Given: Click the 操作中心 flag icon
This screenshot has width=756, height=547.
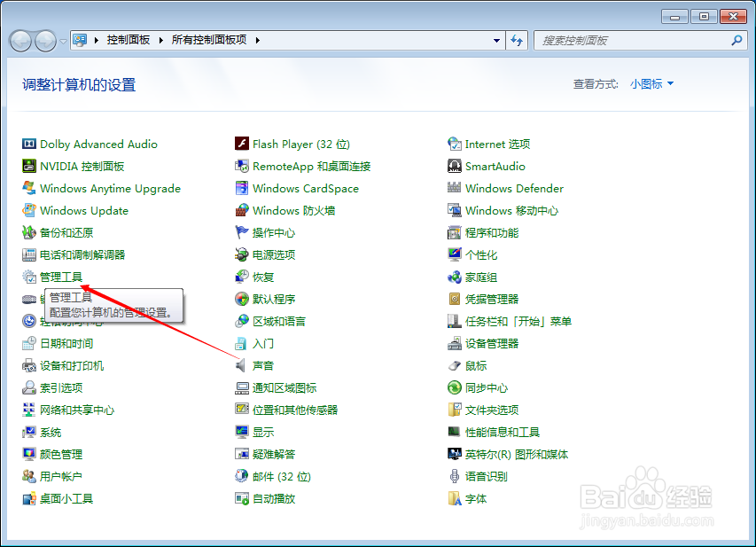Looking at the screenshot, I should pos(242,232).
